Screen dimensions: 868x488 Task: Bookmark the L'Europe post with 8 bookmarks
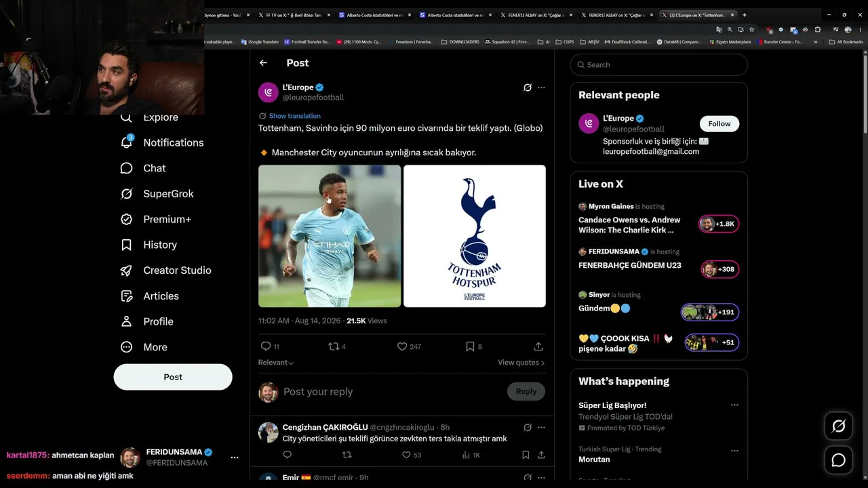tap(470, 346)
